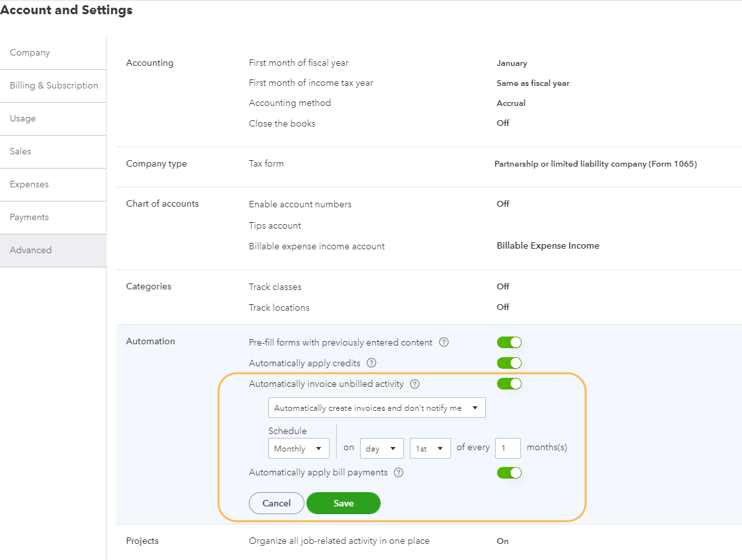Toggle off Automatically apply credits
742x560 pixels.
pos(509,362)
